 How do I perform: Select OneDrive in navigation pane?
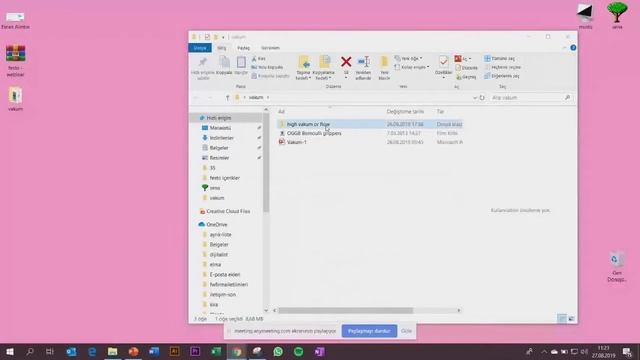[217, 224]
